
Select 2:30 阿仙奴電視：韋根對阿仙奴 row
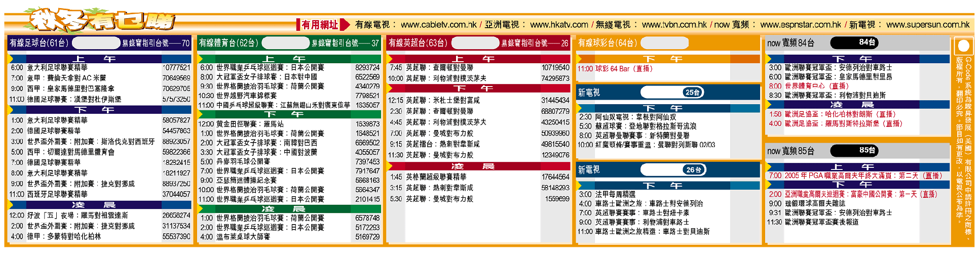click(x=668, y=117)
